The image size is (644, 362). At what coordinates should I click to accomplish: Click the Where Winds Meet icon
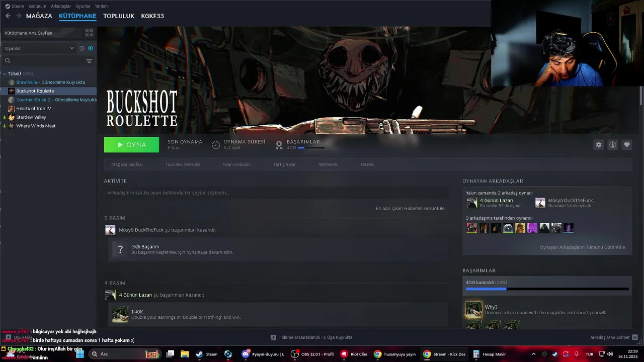click(x=11, y=126)
